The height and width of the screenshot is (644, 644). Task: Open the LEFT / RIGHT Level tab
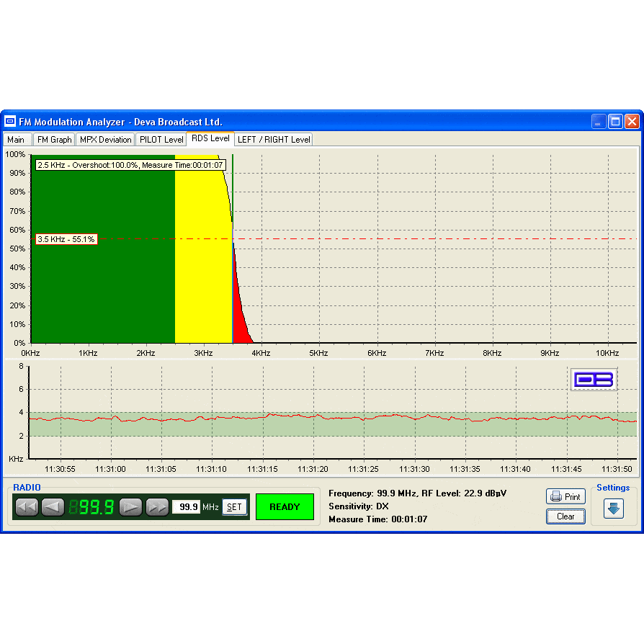pyautogui.click(x=274, y=140)
